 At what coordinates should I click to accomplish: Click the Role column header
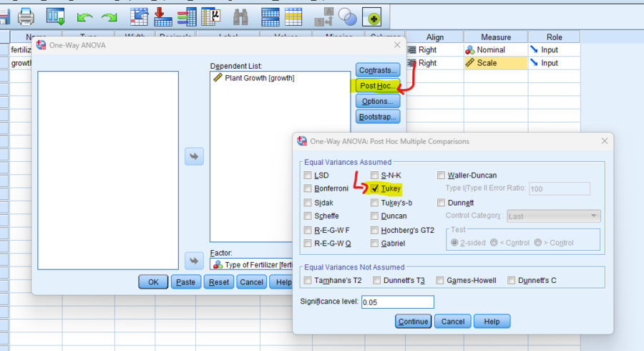pos(554,37)
